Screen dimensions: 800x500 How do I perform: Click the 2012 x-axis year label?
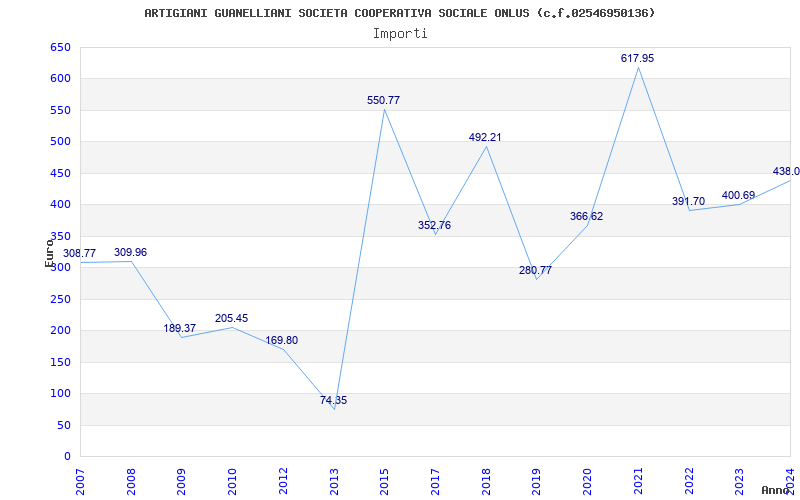pos(283,482)
